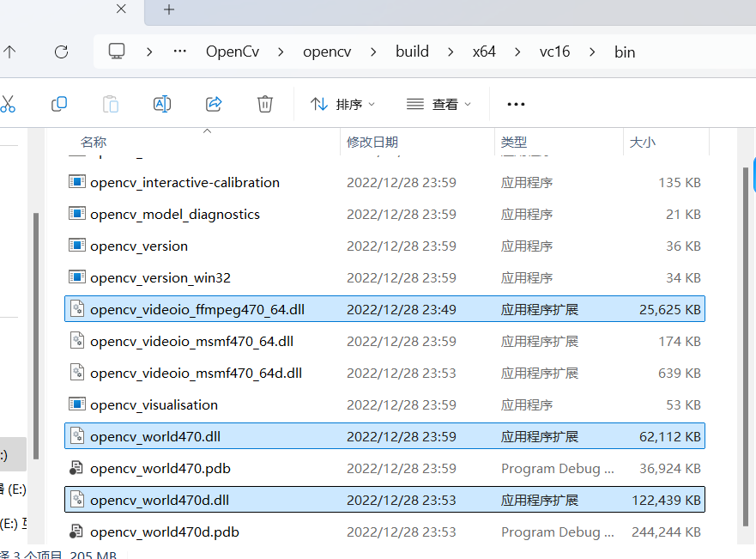Select the opencv_version application
756x559 pixels.
[x=384, y=246]
